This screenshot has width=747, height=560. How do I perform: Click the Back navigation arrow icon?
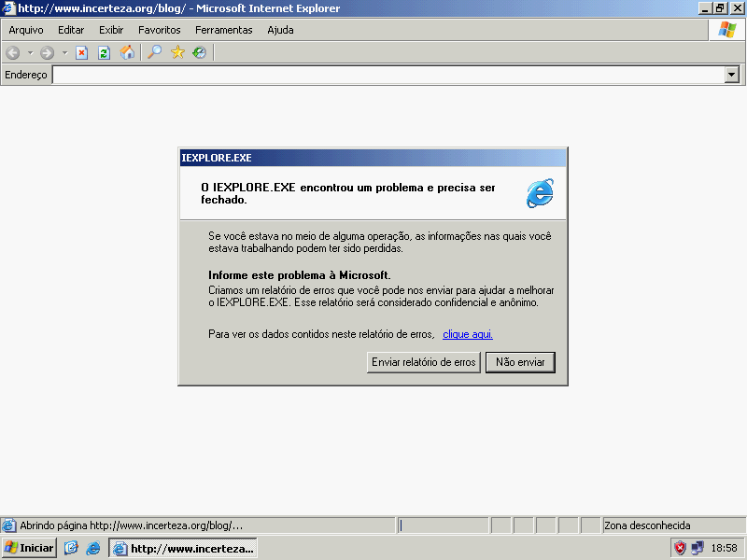[x=13, y=52]
